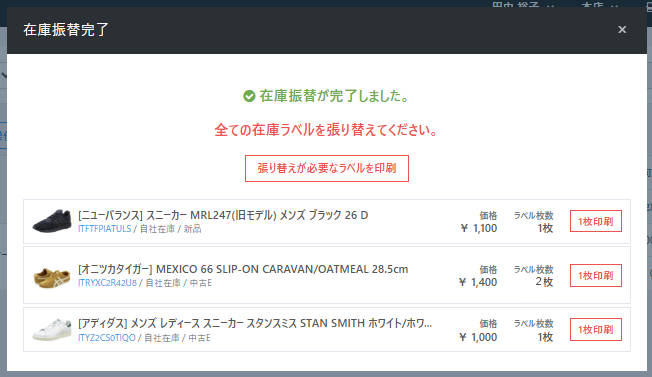
Task: Close the 在庫振替完了 dialog with the X
Action: point(622,30)
